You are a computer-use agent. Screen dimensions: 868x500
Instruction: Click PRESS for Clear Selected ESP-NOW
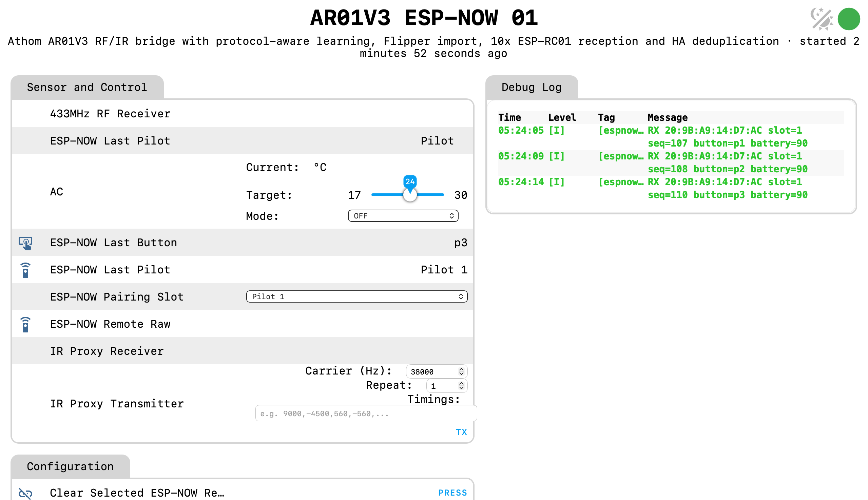[452, 493]
